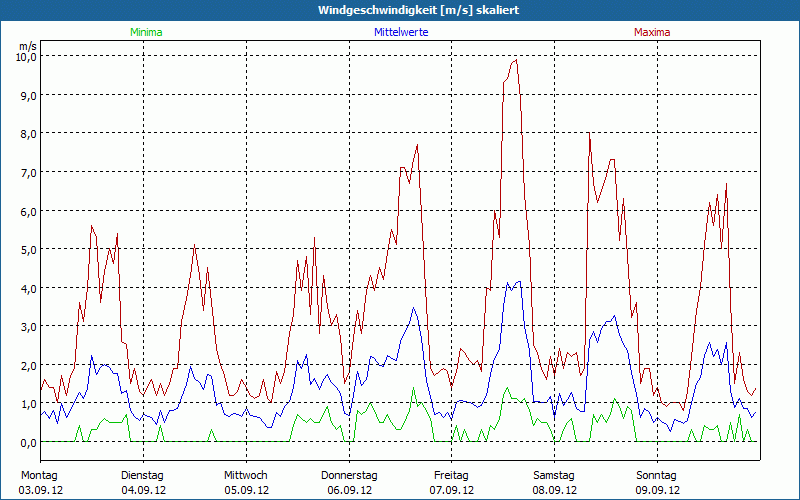Click the date 05.09.12

(246, 490)
